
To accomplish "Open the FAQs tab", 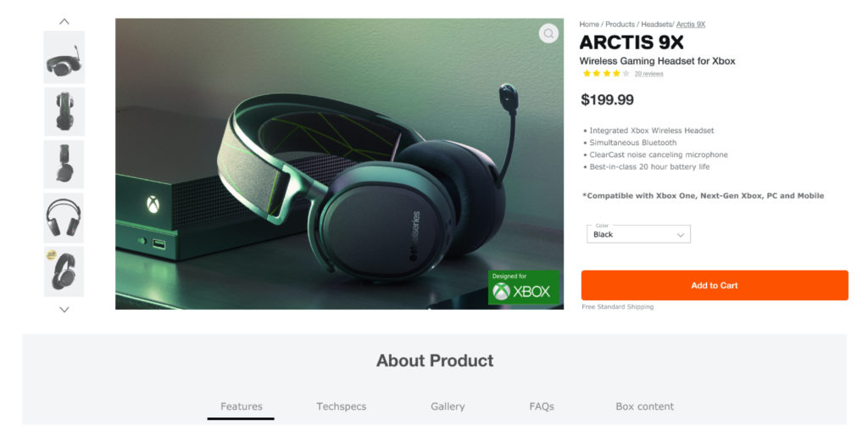I will click(x=542, y=406).
